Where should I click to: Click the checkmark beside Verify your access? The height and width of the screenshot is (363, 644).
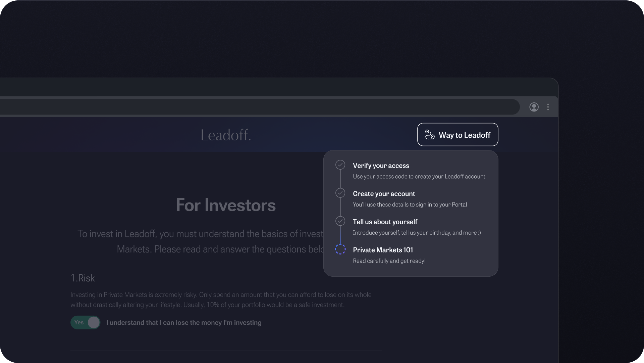pos(340,165)
